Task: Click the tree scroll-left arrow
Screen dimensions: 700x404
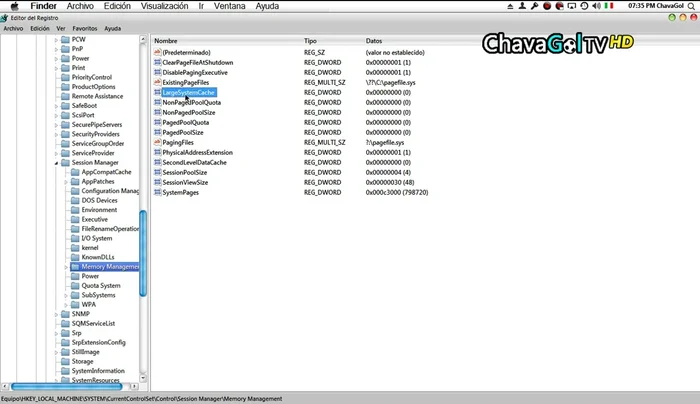Action: click(5, 386)
